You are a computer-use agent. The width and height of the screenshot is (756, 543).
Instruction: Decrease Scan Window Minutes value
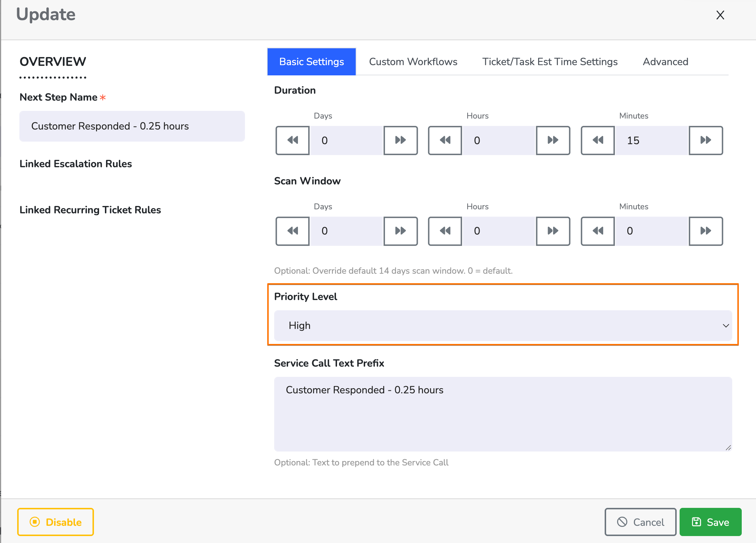pyautogui.click(x=598, y=231)
